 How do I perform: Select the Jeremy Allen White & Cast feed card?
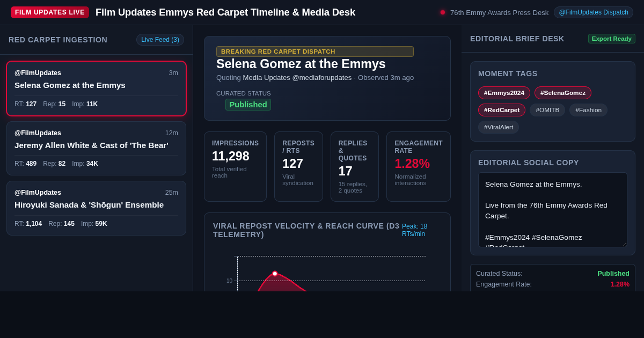point(97,148)
